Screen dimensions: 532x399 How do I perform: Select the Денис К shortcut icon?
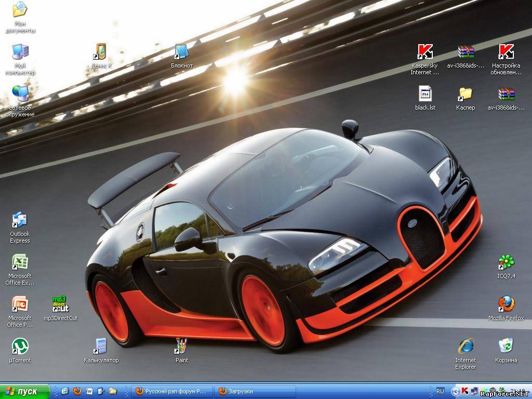coord(101,52)
